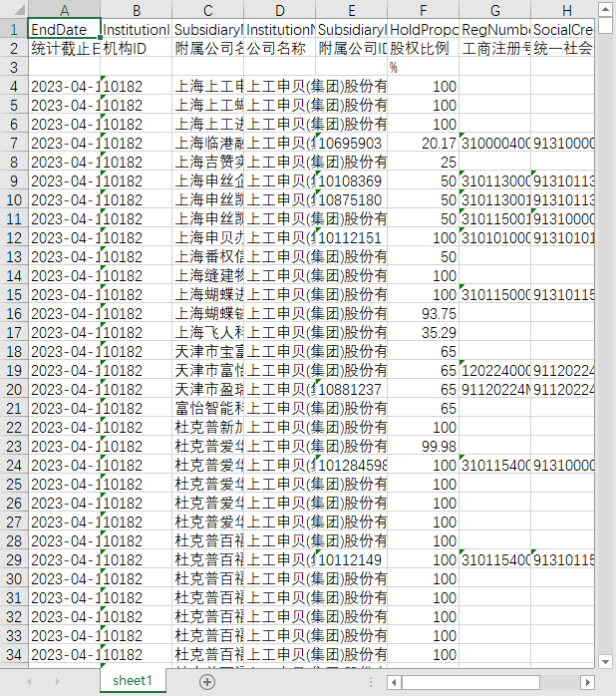Viewport: 616px width, 696px height.
Task: Select the 股权比例 cell
Action: pos(424,48)
